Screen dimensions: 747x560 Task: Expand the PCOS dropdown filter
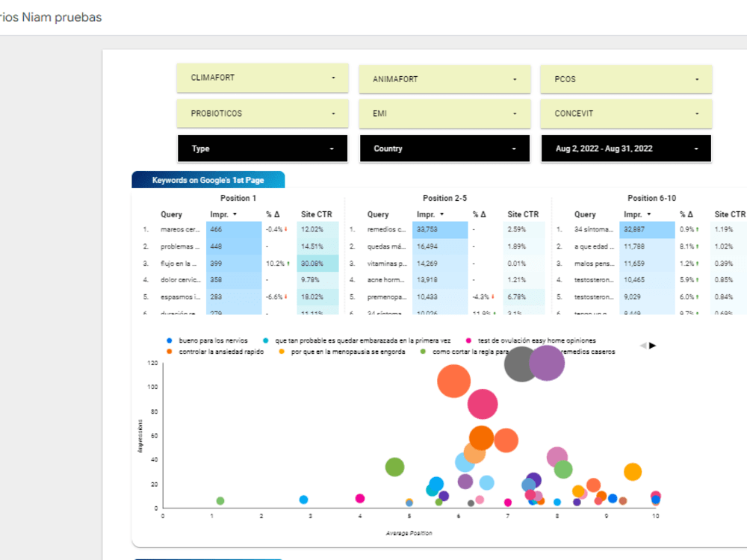(626, 79)
